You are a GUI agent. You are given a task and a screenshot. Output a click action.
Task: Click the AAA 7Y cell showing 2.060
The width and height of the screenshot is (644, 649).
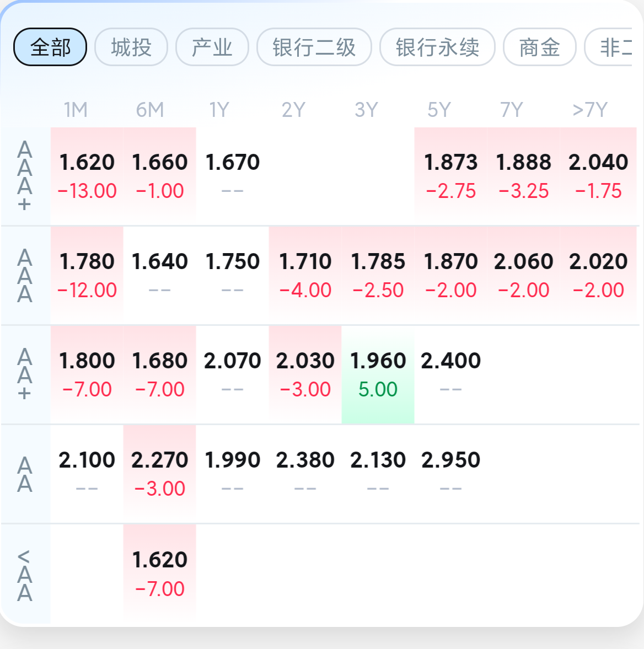[x=524, y=276]
